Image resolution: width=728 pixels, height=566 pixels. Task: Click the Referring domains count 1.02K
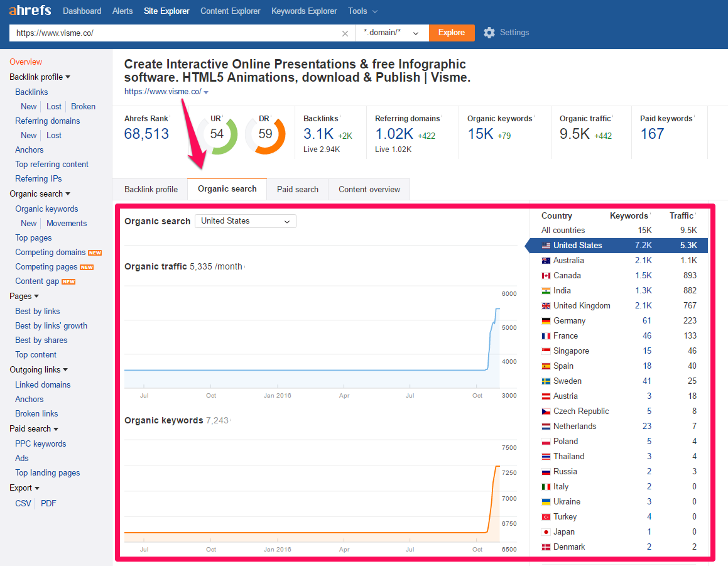pyautogui.click(x=394, y=134)
